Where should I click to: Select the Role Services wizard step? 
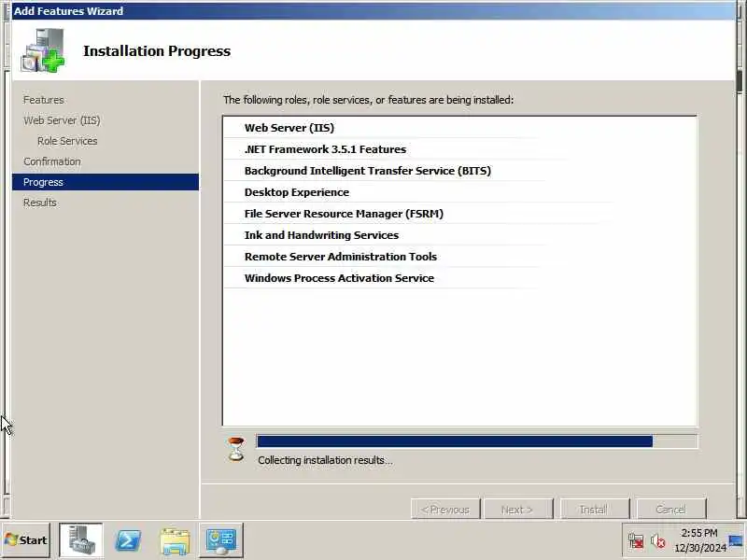click(x=67, y=141)
